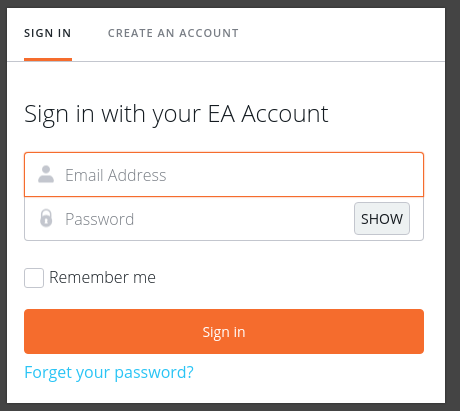
Task: Tick the Remember me checkbox
Action: click(34, 278)
